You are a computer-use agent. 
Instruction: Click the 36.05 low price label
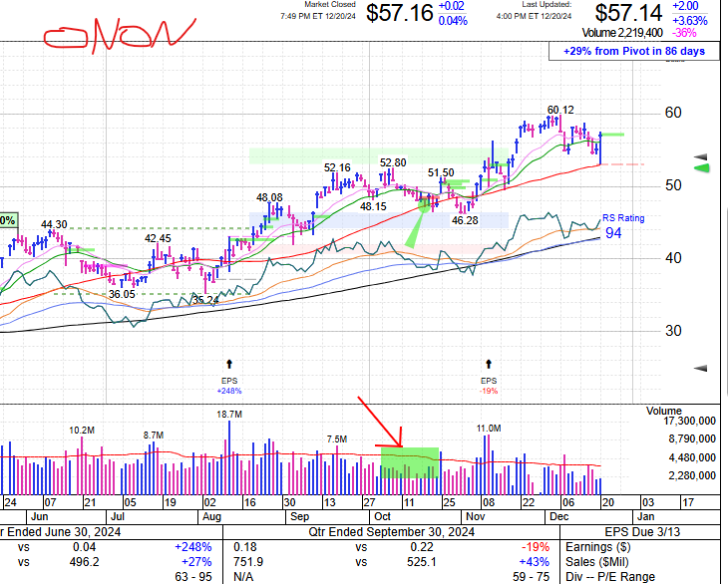[x=122, y=294]
